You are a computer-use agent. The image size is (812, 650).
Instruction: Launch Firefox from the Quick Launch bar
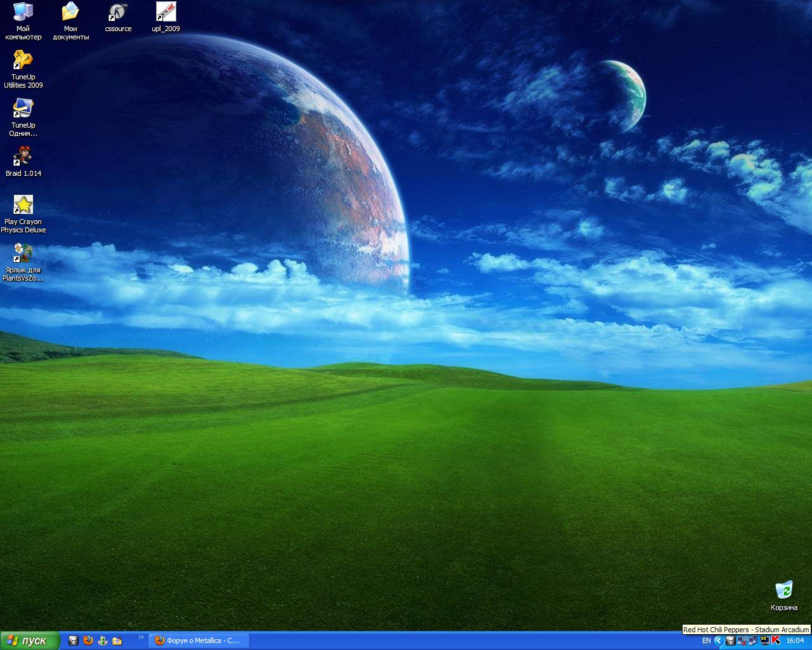coord(88,640)
